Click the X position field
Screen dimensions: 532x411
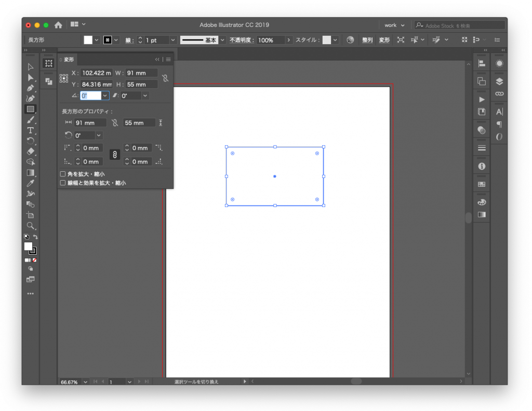click(96, 73)
